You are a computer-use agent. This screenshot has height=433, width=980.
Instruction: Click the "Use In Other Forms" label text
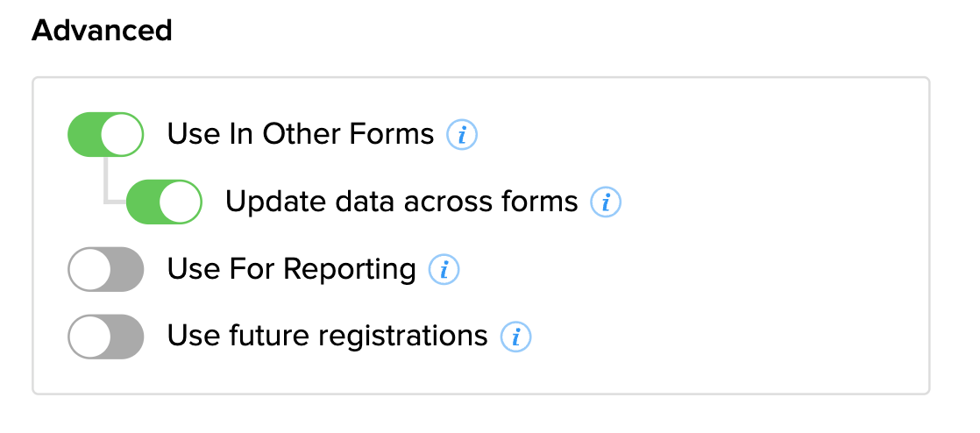301,134
